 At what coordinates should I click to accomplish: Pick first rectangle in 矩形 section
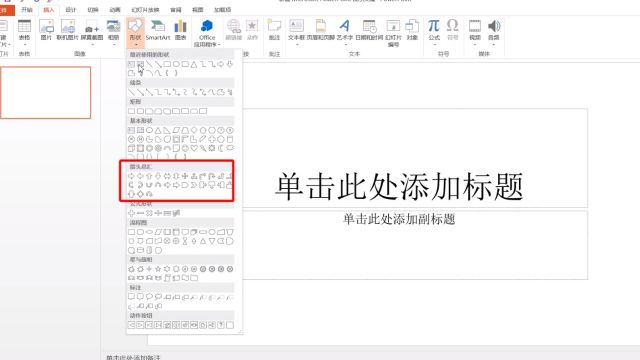tap(131, 111)
